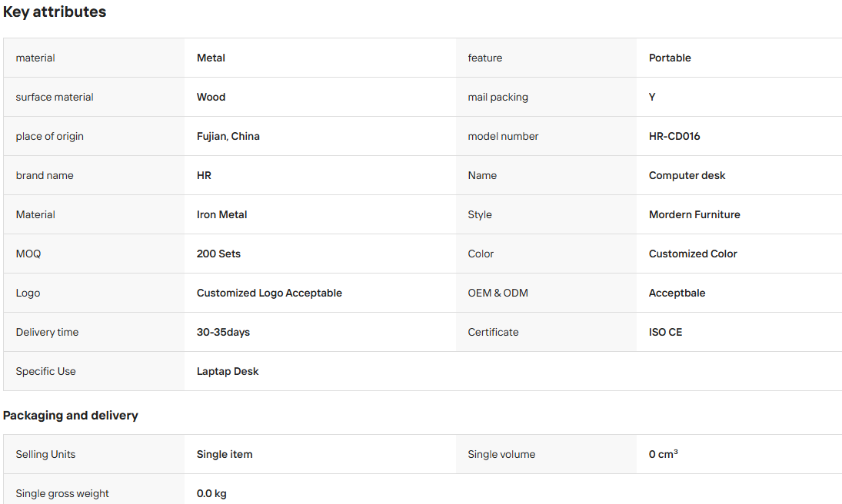This screenshot has width=842, height=504.
Task: Click the 200 Sets MOQ value
Action: tap(218, 254)
